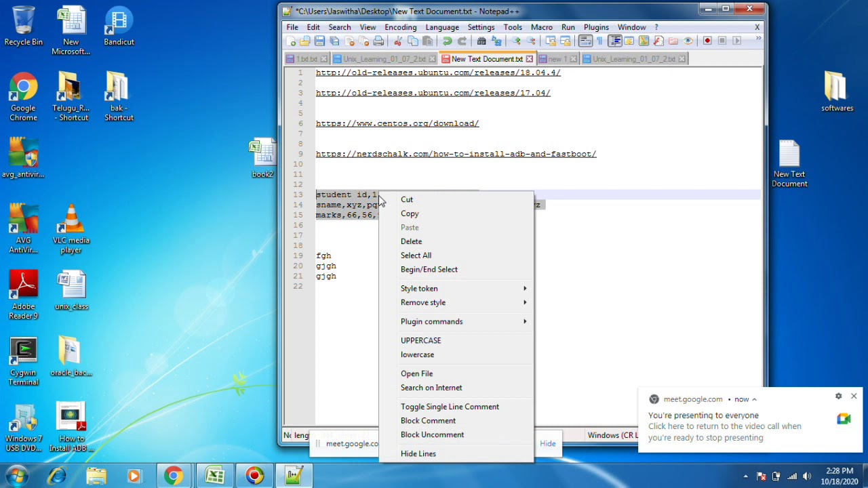Image resolution: width=868 pixels, height=488 pixels.
Task: Toggle Show Indent Guide toolbar button
Action: click(615, 41)
